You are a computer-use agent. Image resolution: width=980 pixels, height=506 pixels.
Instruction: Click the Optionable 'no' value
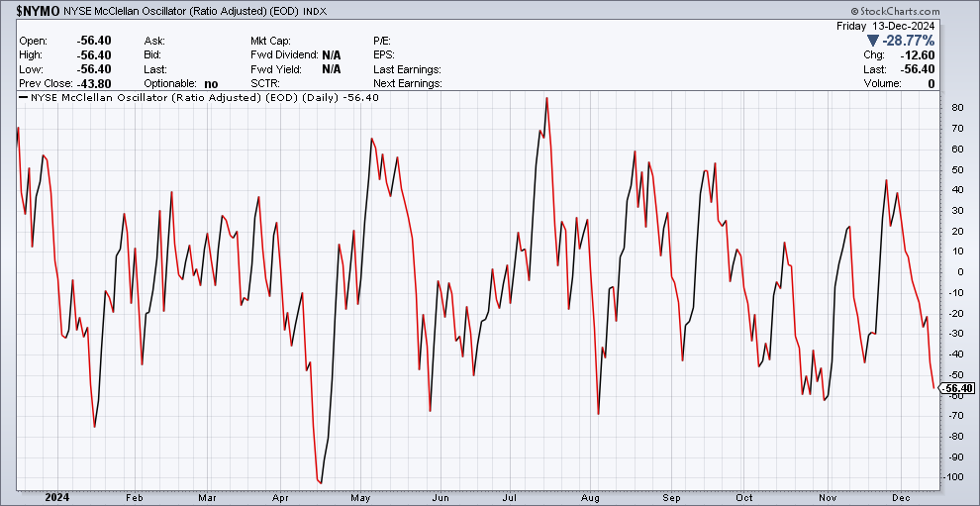(211, 84)
